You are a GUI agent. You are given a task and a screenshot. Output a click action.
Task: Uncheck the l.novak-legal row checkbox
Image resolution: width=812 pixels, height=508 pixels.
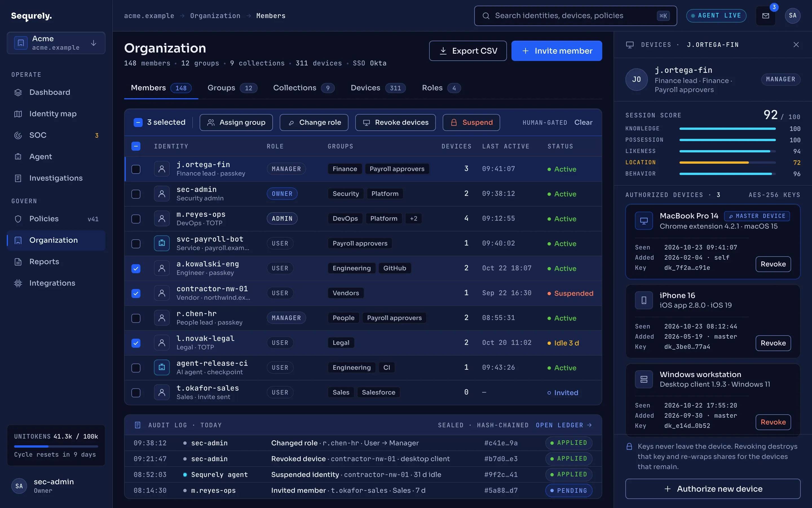pos(136,343)
